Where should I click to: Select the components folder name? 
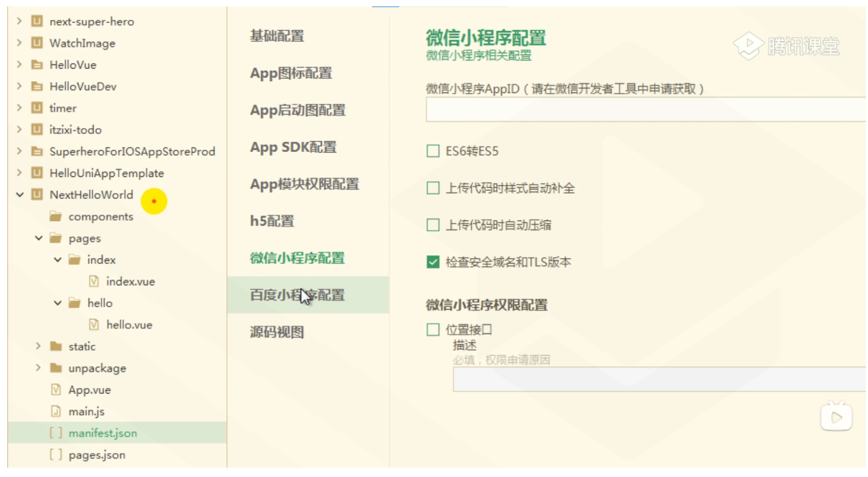coord(101,217)
